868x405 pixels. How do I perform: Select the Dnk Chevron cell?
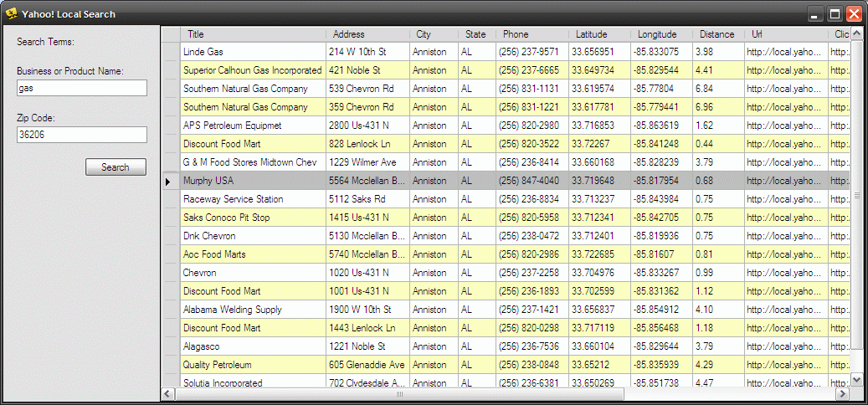[x=253, y=236]
